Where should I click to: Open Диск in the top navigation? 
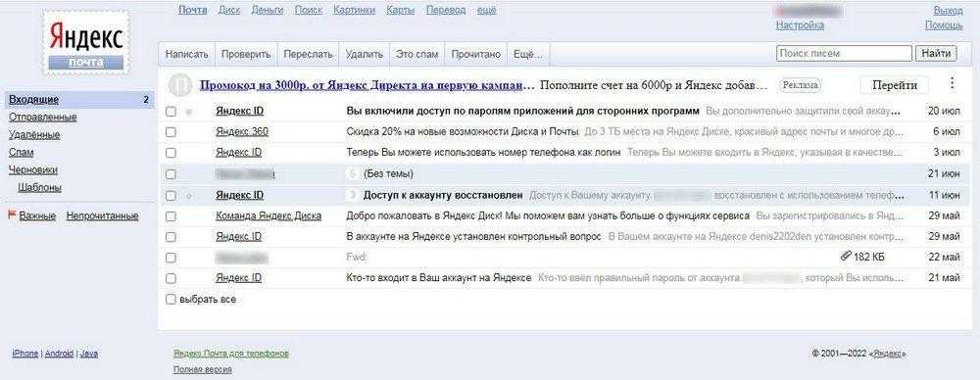click(x=229, y=10)
